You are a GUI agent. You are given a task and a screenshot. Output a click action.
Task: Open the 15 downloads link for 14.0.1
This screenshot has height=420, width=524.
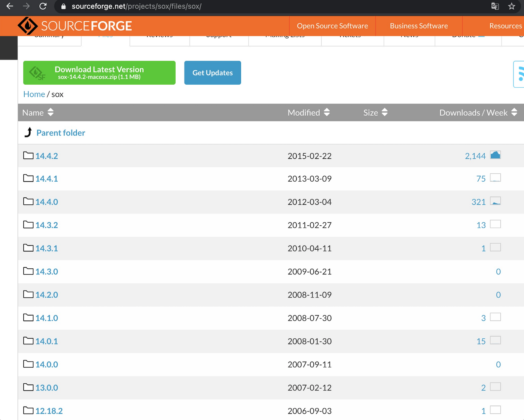pyautogui.click(x=481, y=341)
